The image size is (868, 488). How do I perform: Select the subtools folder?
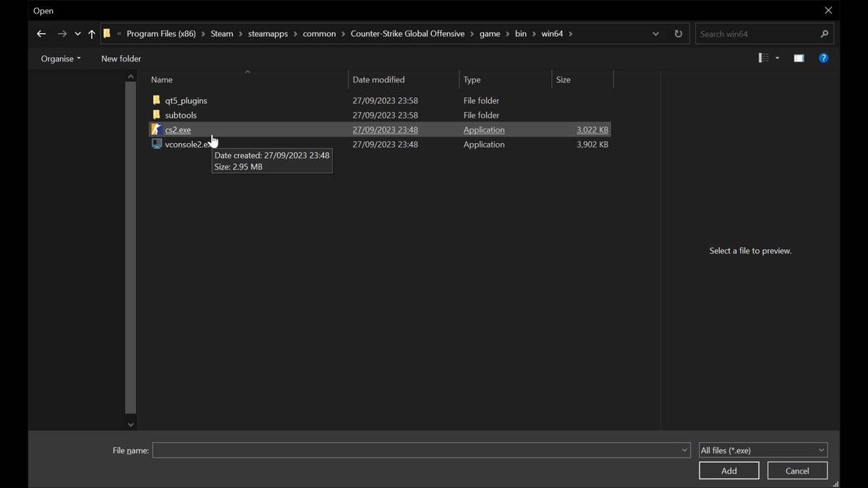click(x=181, y=115)
